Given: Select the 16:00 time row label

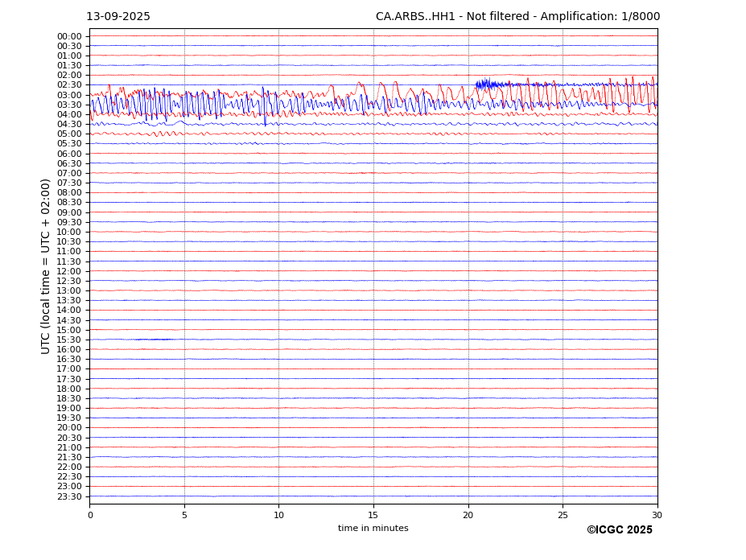Looking at the screenshot, I should (69, 350).
